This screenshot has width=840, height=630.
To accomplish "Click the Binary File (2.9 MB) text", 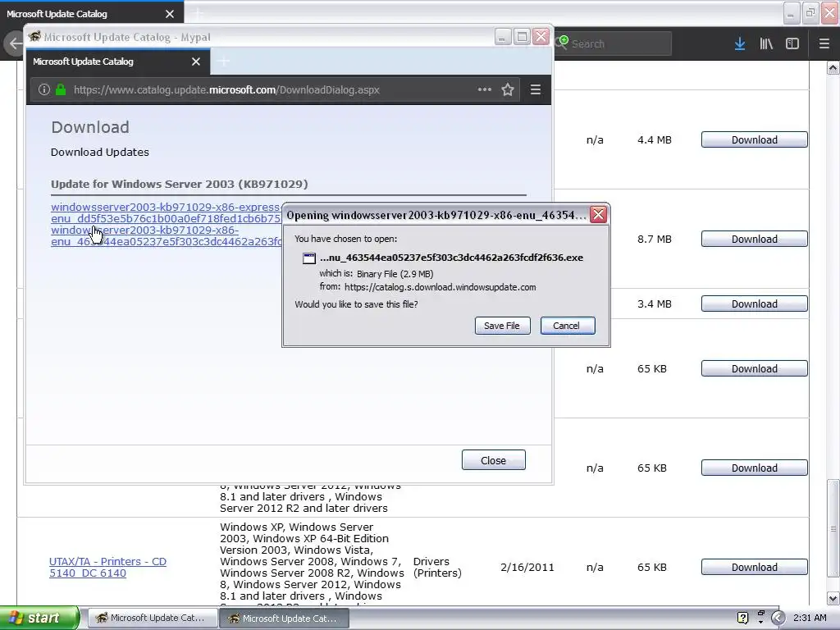I will pyautogui.click(x=395, y=274).
